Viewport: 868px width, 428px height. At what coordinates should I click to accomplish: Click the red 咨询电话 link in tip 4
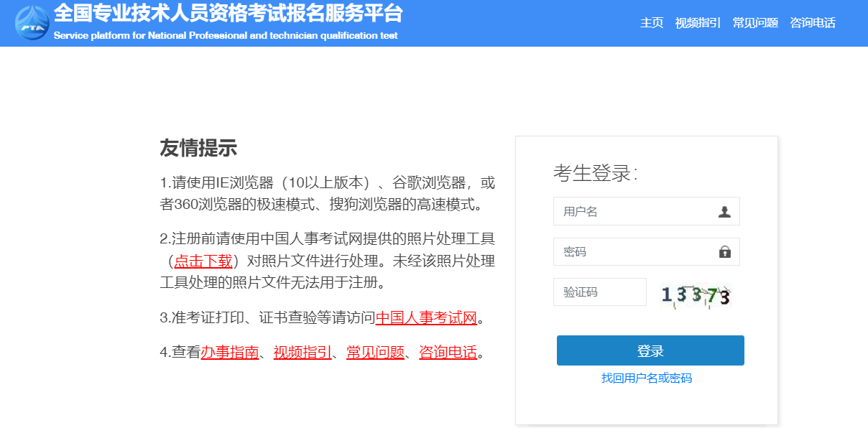click(x=448, y=353)
